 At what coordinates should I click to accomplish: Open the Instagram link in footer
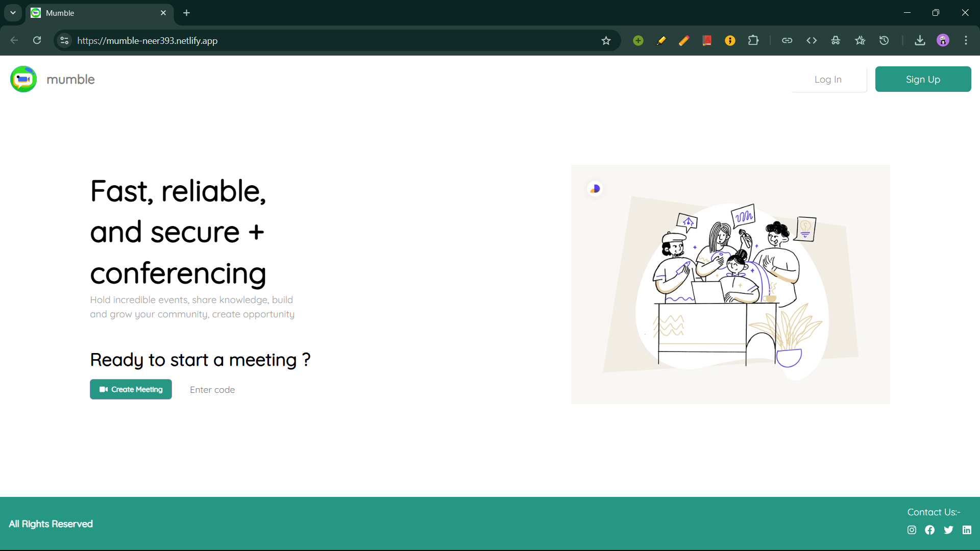click(x=912, y=530)
